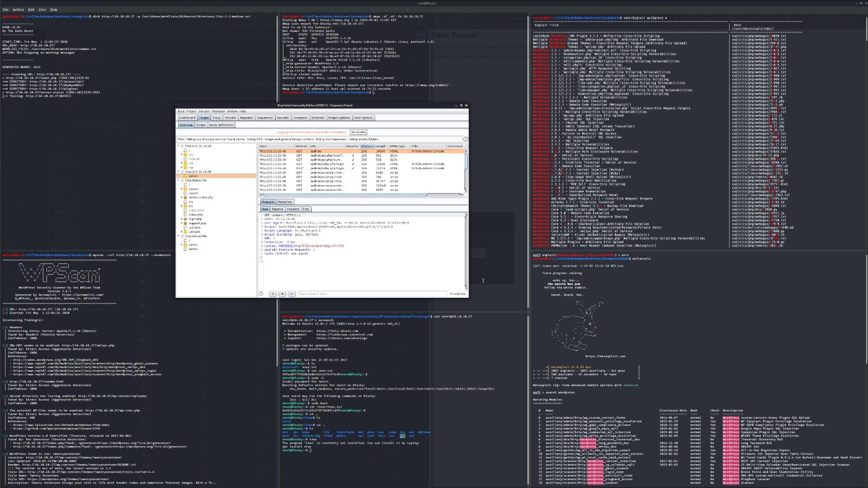Click the '+' search options button

tap(282, 294)
